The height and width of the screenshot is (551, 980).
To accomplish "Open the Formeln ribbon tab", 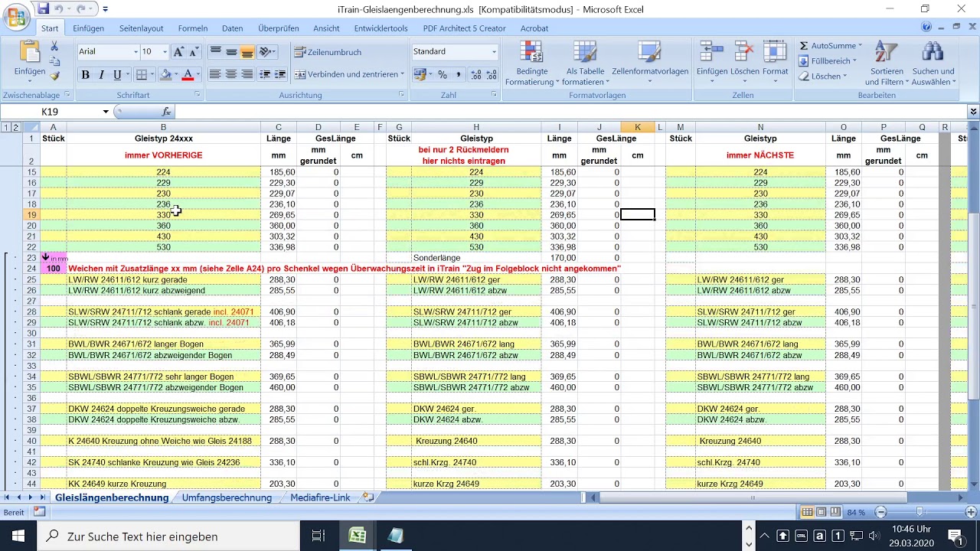I will tap(193, 28).
